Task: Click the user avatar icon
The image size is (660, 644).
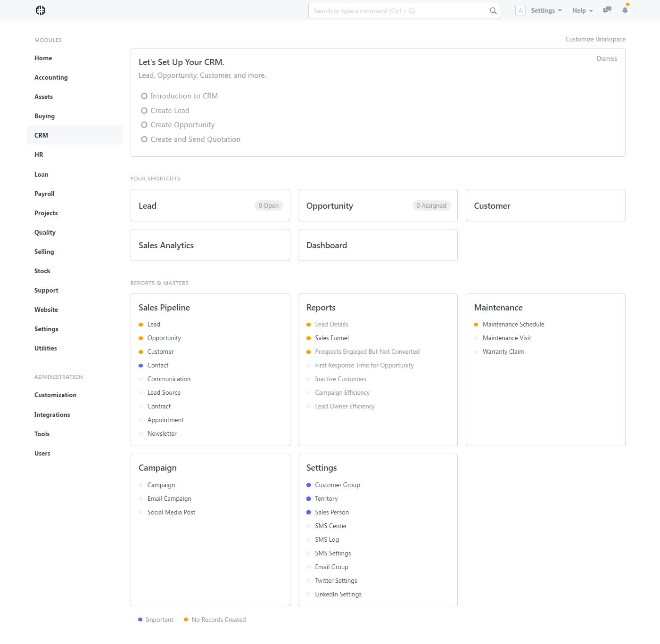Action: tap(520, 11)
